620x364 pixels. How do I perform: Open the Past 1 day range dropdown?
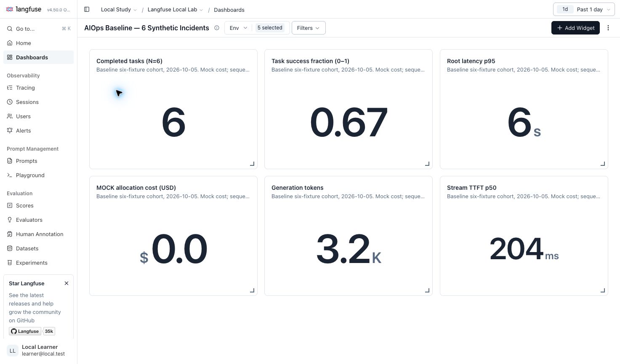pos(583,9)
